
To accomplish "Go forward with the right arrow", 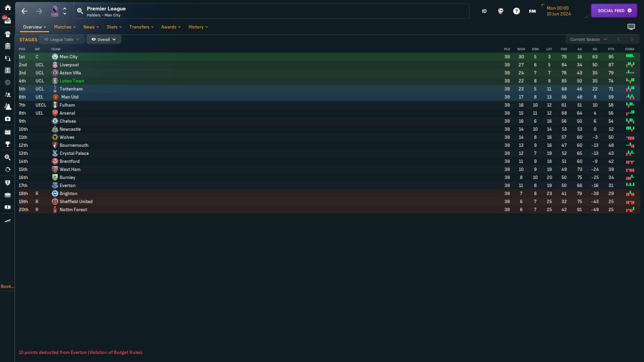I will coord(39,11).
